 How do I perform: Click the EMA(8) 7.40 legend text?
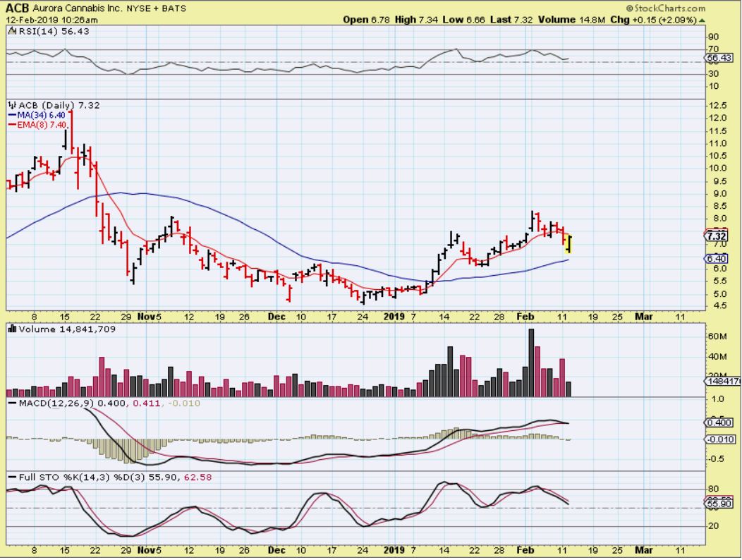point(42,125)
